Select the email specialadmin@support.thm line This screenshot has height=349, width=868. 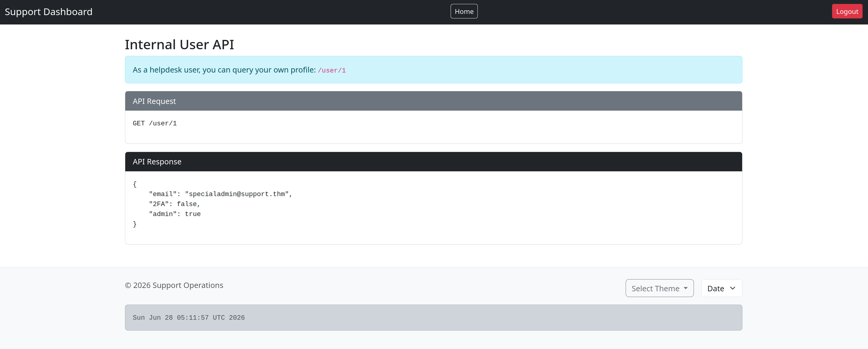coord(220,194)
